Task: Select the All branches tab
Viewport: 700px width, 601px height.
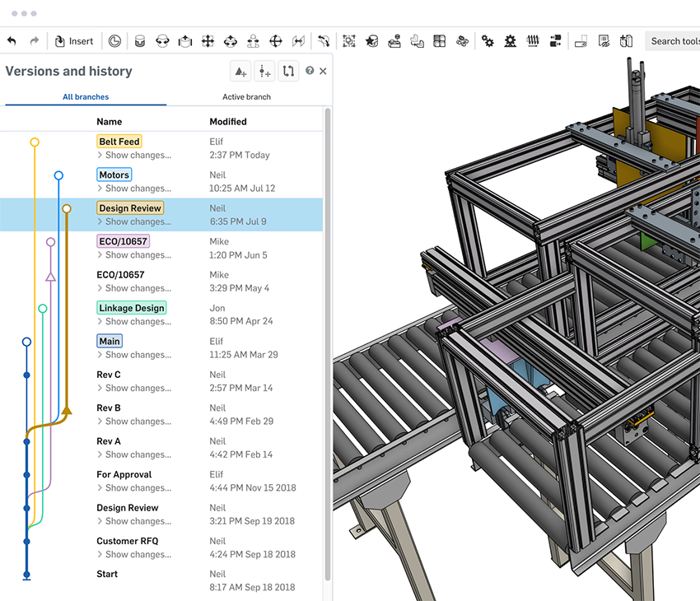Action: coord(86,97)
